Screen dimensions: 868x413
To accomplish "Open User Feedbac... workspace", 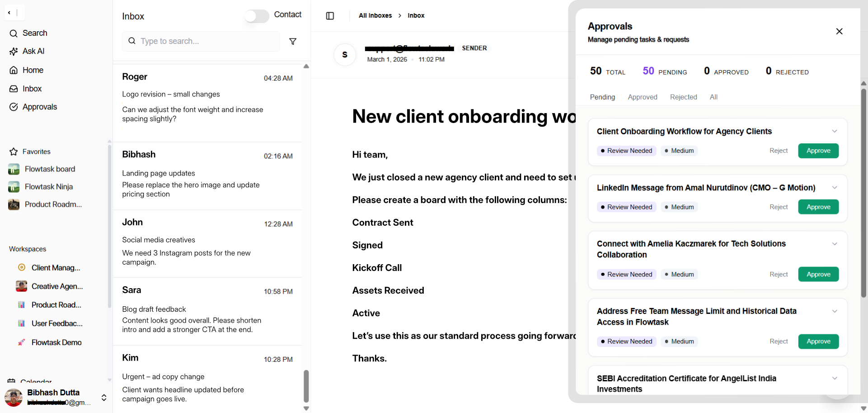I will (50, 323).
